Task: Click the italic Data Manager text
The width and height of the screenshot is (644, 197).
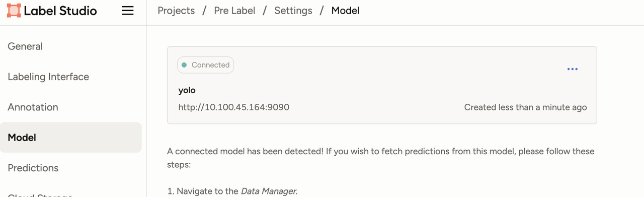Action: (269, 191)
